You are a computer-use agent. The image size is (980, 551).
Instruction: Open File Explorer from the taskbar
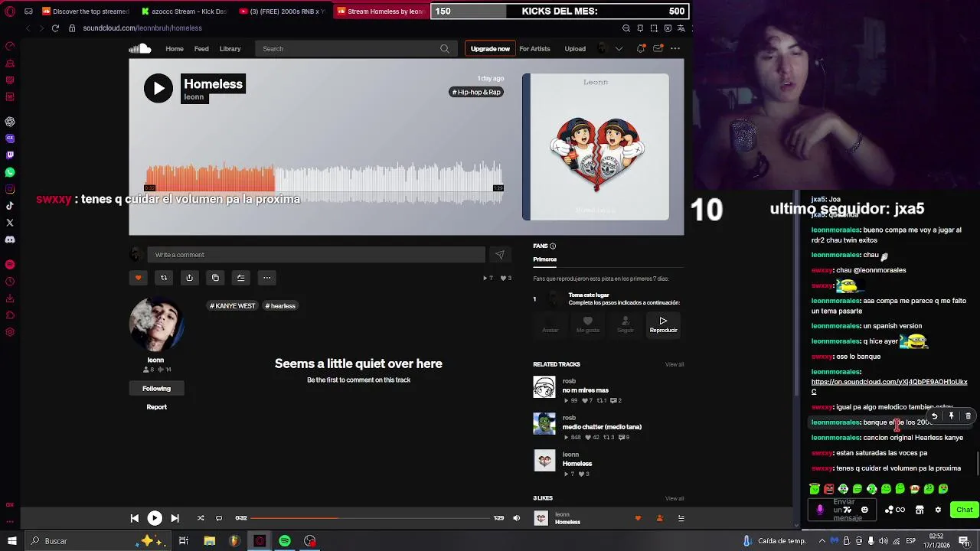pos(209,541)
